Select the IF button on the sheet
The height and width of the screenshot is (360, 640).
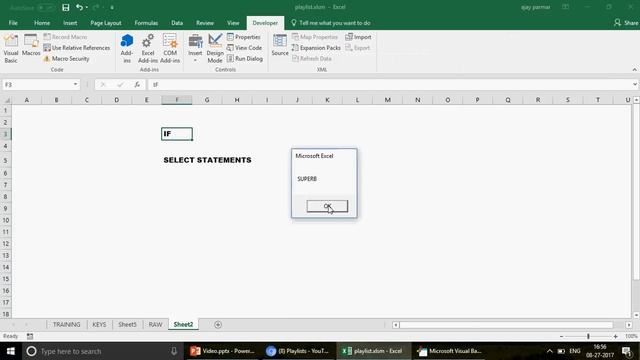[x=177, y=134]
